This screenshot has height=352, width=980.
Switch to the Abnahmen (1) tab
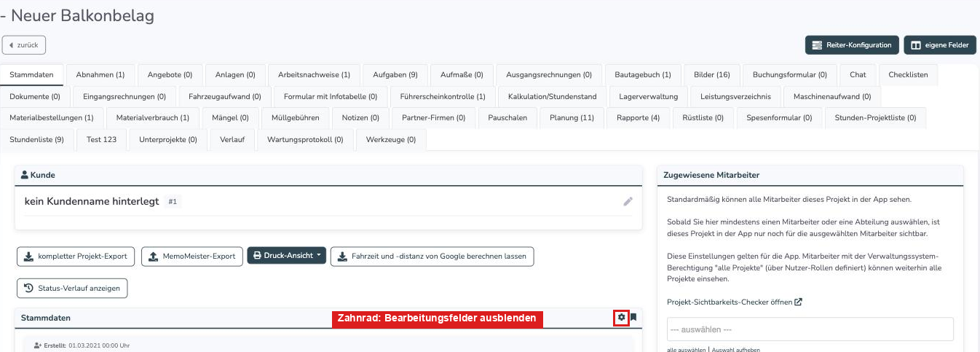[100, 74]
